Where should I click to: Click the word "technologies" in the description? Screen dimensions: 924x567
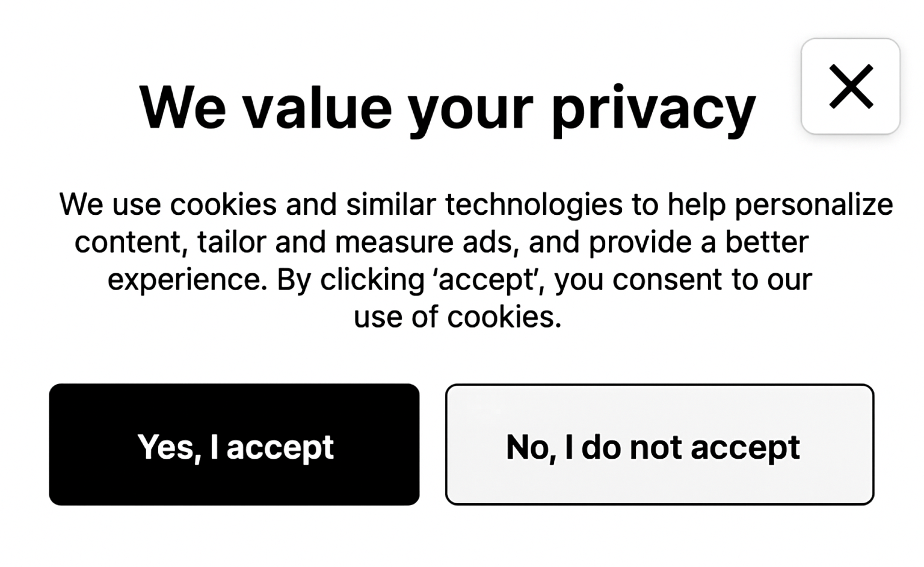point(534,205)
